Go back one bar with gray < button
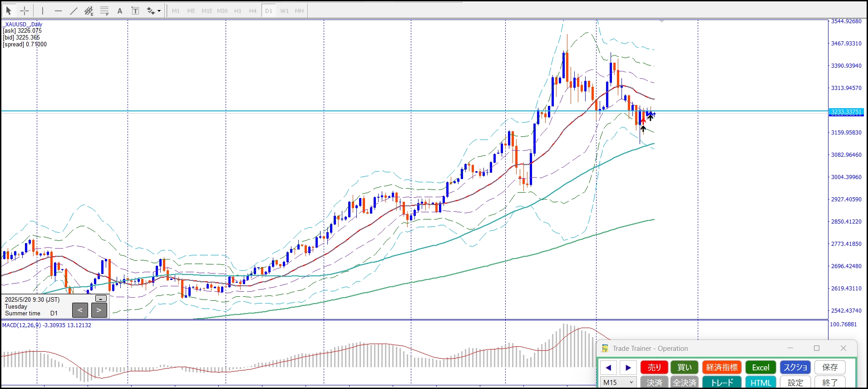The image size is (868, 389). coord(80,310)
